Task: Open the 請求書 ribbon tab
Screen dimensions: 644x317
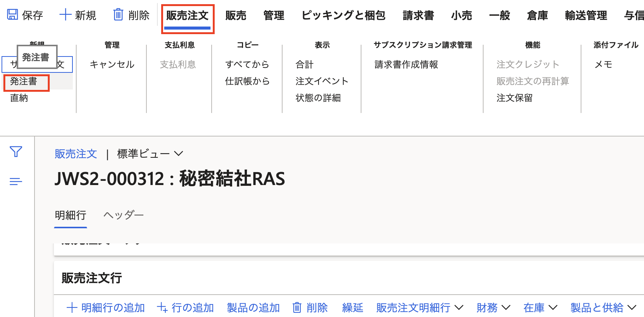Action: tap(418, 16)
